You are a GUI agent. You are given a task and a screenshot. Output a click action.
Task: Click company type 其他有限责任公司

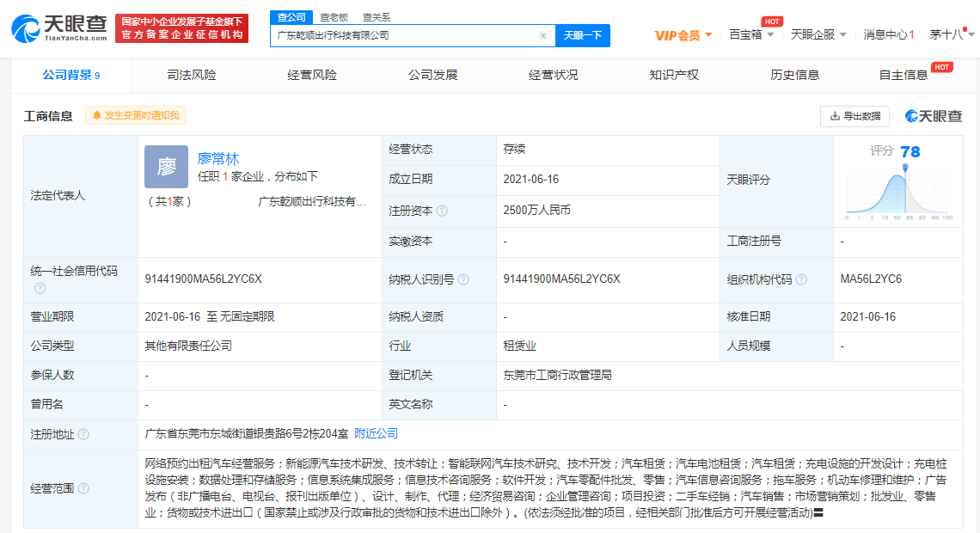[x=188, y=346]
